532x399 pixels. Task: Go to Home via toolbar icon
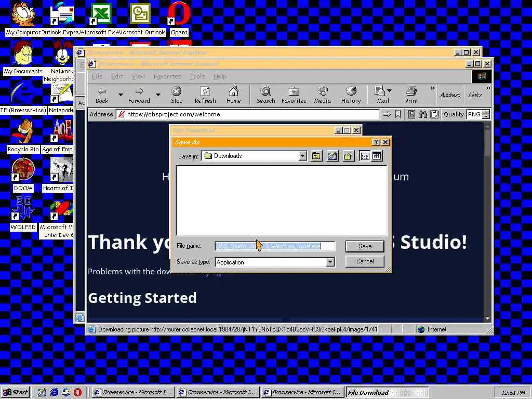(x=233, y=95)
